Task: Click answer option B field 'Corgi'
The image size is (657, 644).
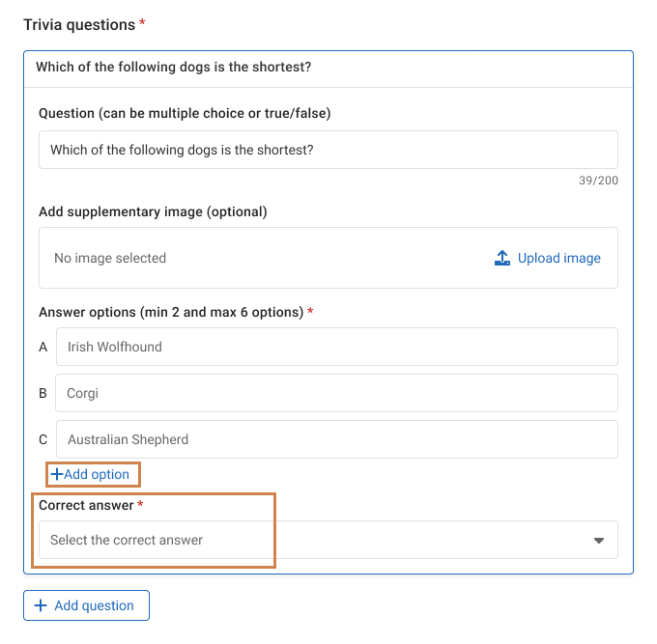Action: pyautogui.click(x=336, y=393)
